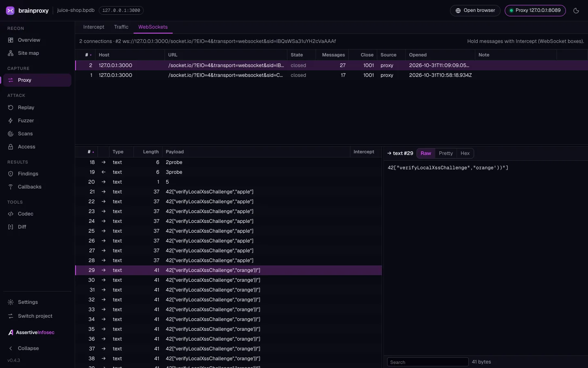Select message 20 with payload 5
588x368 pixels.
coord(228,182)
